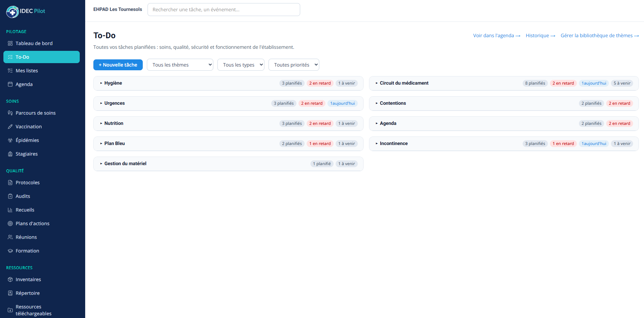
Task: Click the Mes listes sidebar icon
Action: click(x=10, y=71)
